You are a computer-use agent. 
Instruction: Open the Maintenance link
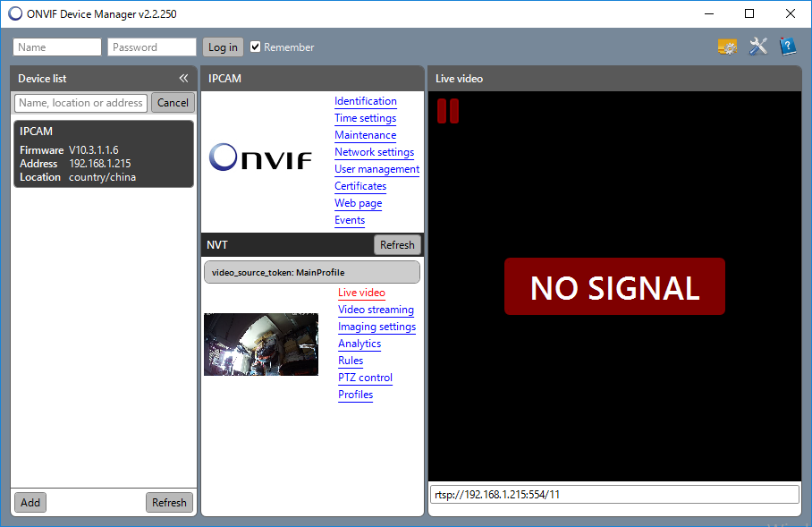click(365, 135)
